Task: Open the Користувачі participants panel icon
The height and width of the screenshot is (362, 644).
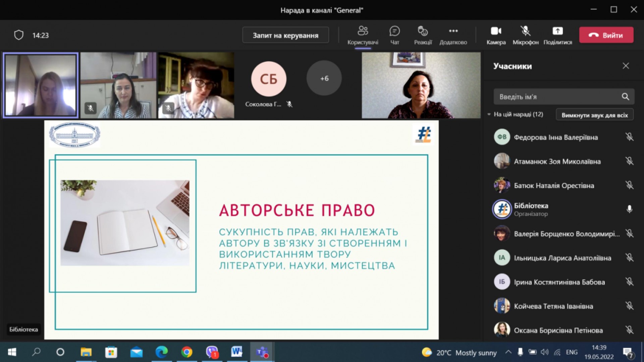Action: click(x=363, y=35)
